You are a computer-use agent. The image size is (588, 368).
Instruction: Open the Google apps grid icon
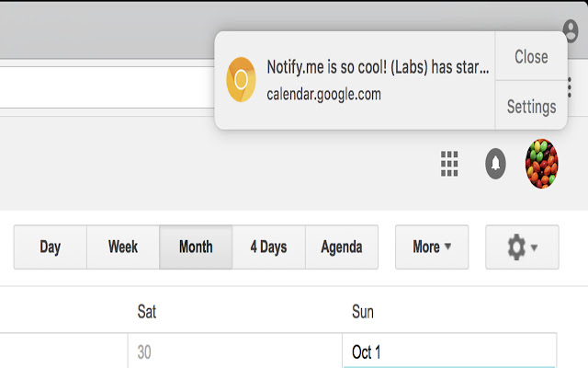tap(449, 164)
